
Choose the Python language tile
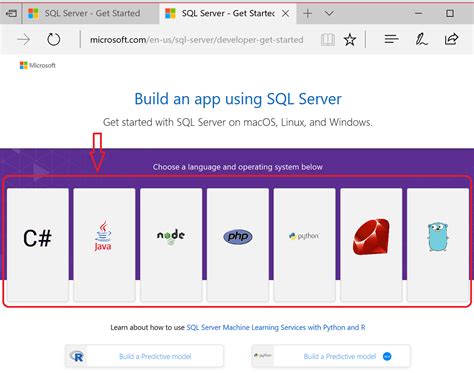304,245
